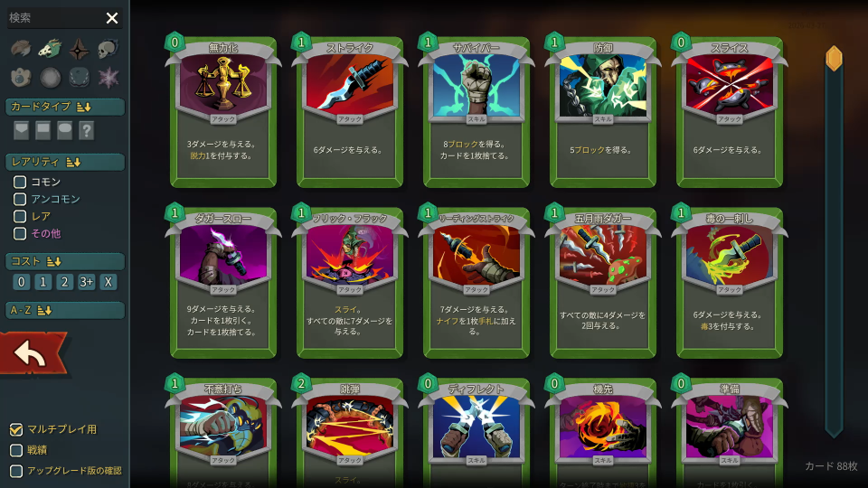This screenshot has height=488, width=868.
Task: Tick the コモン rarity checkbox
Action: pos(20,182)
